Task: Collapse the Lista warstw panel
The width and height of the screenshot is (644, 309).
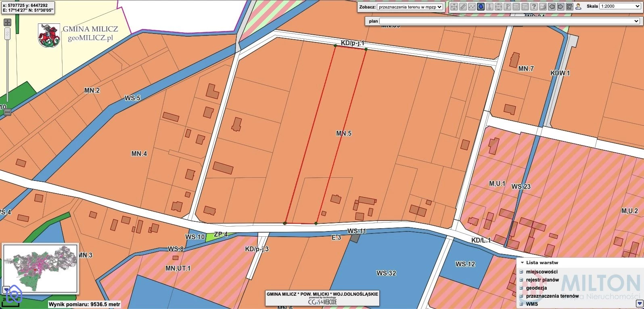Action: pyautogui.click(x=522, y=263)
